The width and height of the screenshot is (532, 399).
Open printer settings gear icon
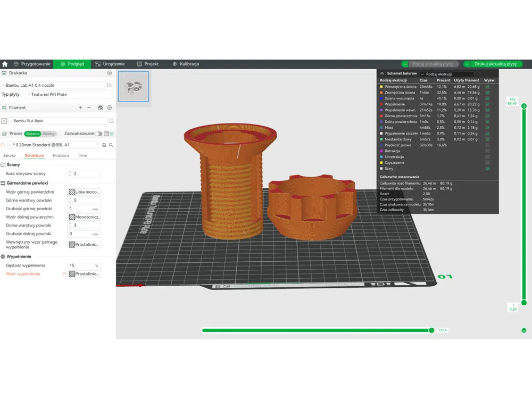110,73
